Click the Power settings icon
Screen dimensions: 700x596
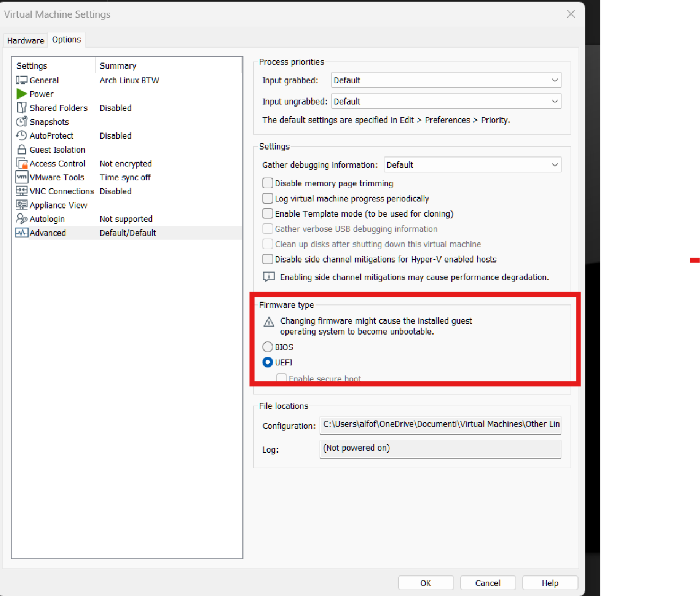click(22, 94)
